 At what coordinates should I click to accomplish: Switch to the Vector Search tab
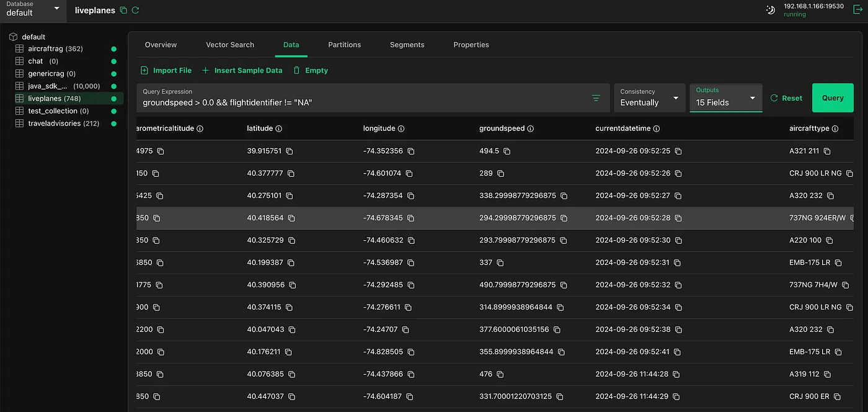(x=230, y=45)
